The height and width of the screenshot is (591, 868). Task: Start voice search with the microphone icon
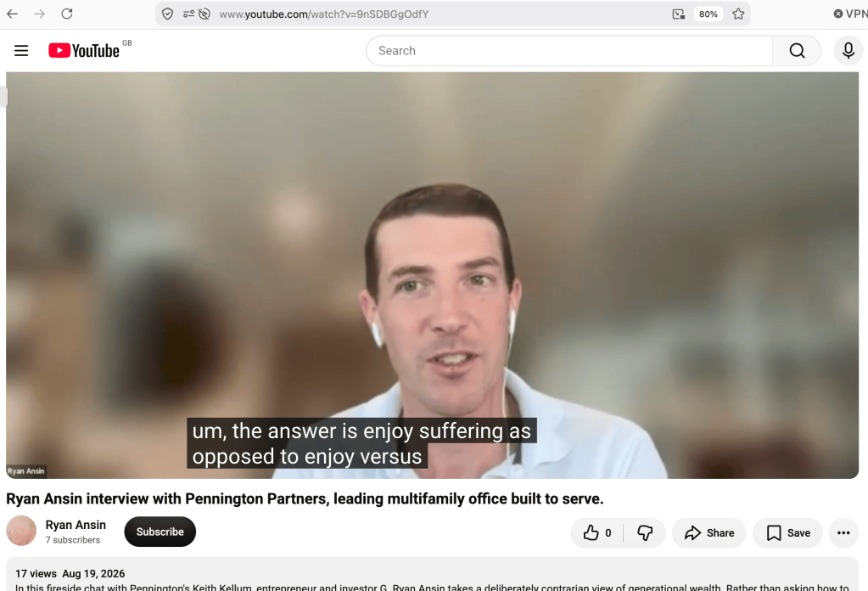coord(848,50)
